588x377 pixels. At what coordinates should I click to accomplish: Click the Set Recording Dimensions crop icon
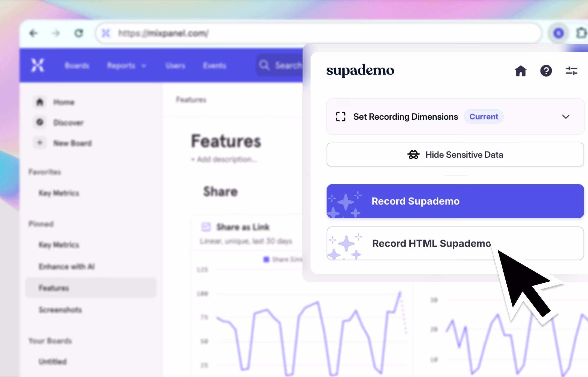[x=341, y=117]
